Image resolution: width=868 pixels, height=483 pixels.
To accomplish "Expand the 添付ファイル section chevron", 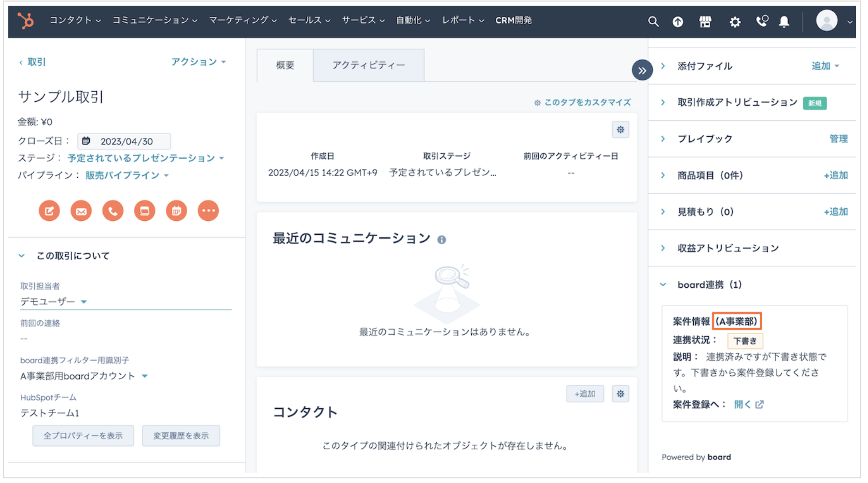I will (663, 66).
